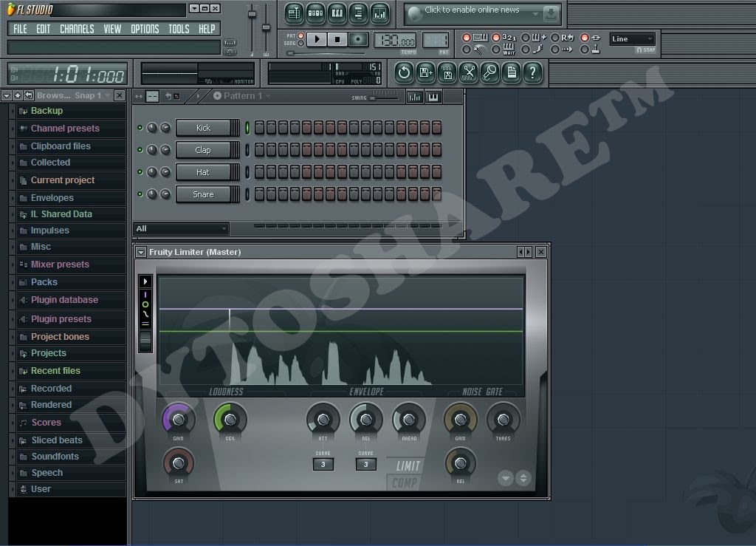
Task: Switch to Pattern mode radio light
Action: point(301,35)
